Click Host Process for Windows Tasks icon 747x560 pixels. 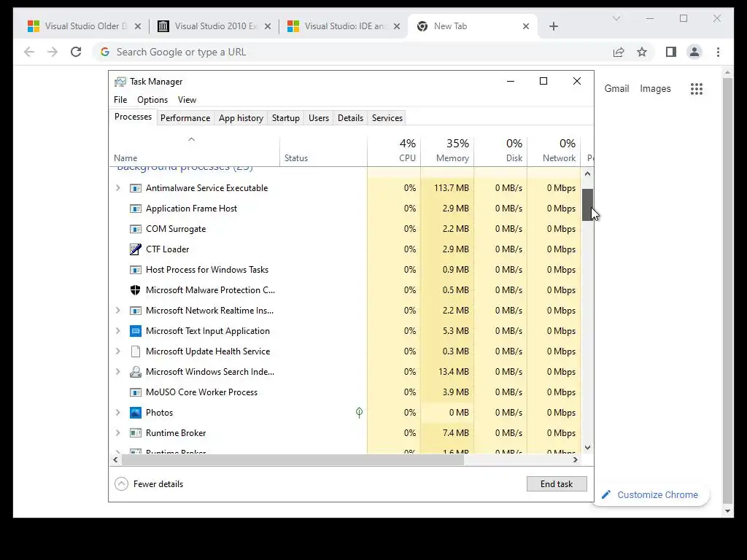[135, 270]
